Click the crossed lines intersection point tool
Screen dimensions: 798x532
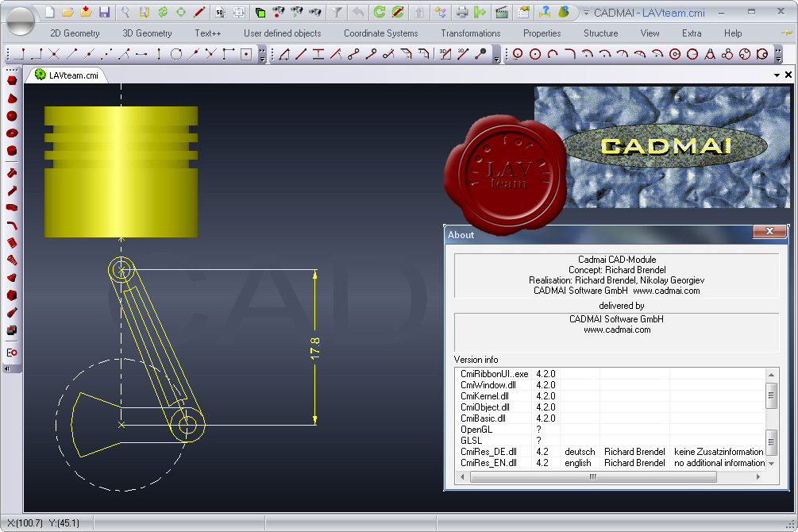[x=54, y=54]
